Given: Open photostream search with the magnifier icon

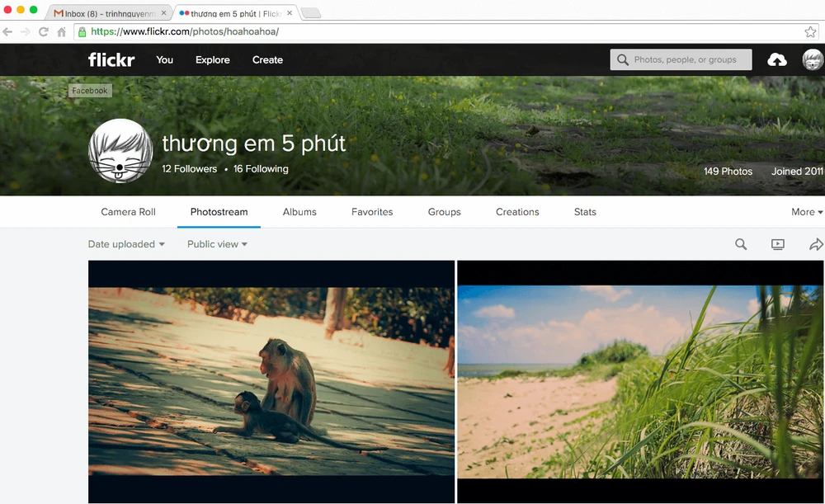Looking at the screenshot, I should coord(740,244).
